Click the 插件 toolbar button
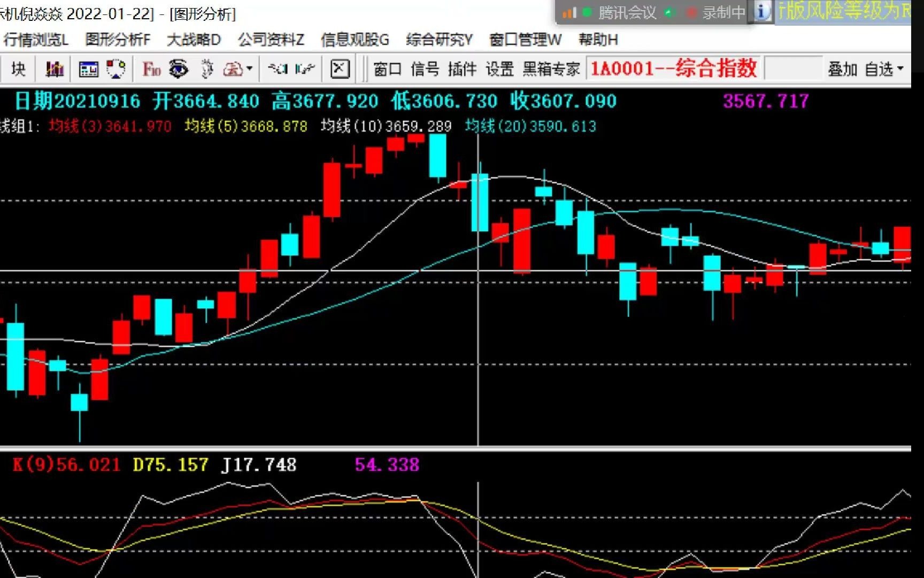Screen dimensions: 924x578 (462, 69)
